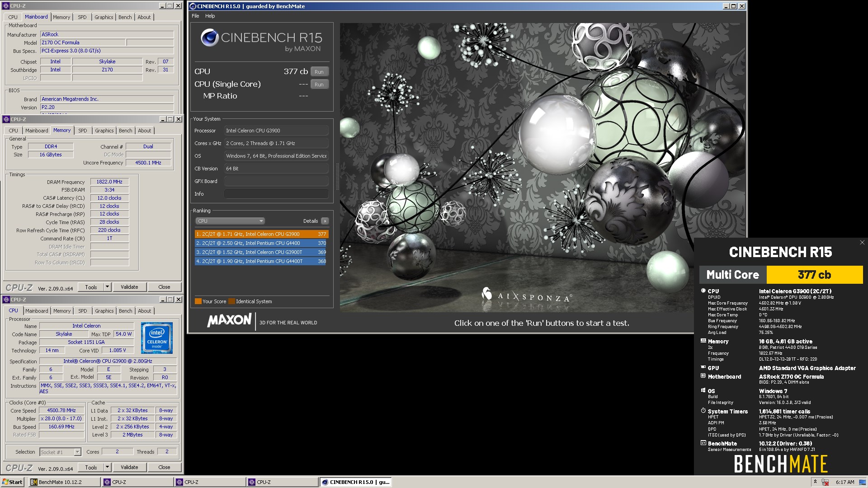The image size is (868, 488).
Task: Click the BenchMate panel close X
Action: pos(862,243)
